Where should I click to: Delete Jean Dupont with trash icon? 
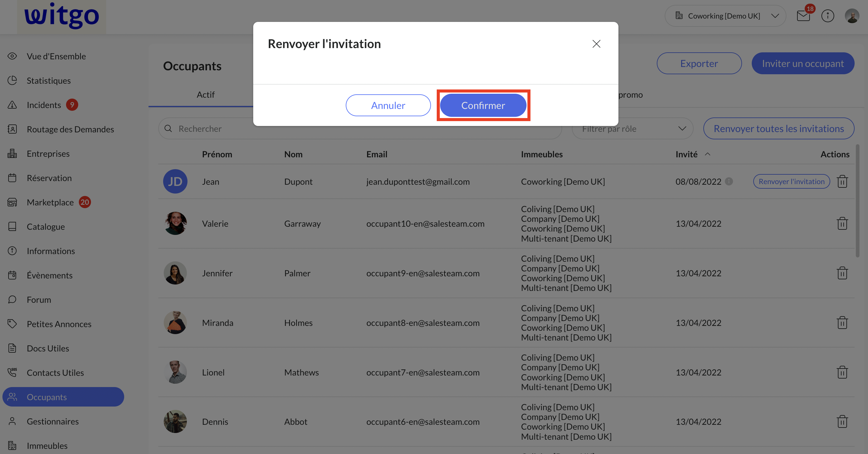point(842,181)
